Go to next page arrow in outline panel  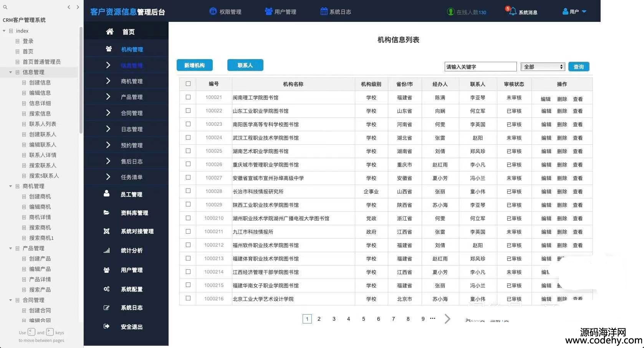click(x=78, y=7)
